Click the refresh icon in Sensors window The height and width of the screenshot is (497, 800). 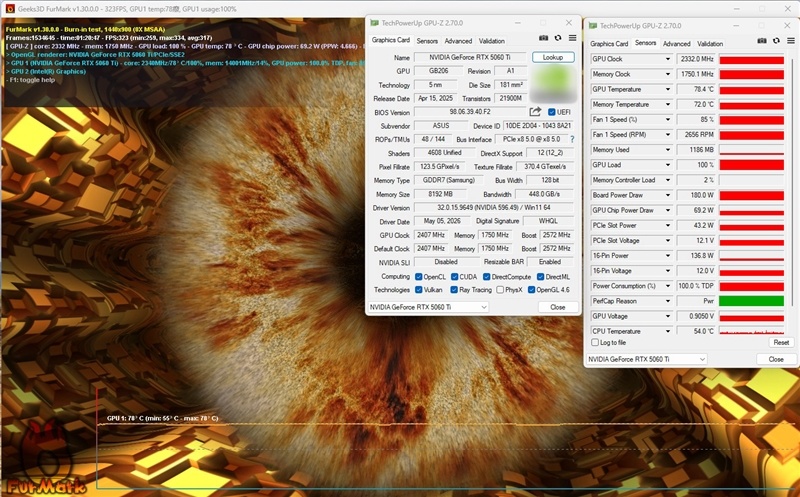[x=777, y=41]
